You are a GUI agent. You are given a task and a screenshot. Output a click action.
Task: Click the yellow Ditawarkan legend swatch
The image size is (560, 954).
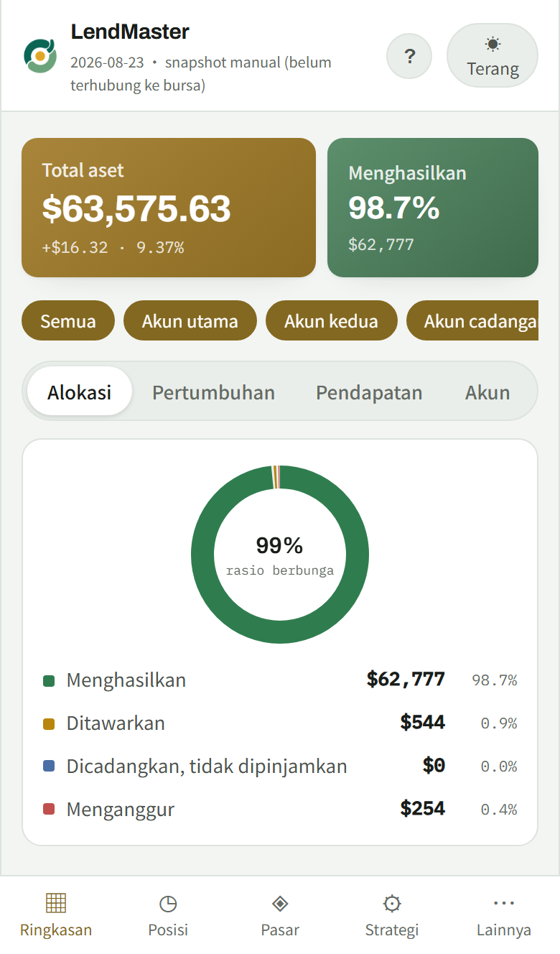click(49, 723)
